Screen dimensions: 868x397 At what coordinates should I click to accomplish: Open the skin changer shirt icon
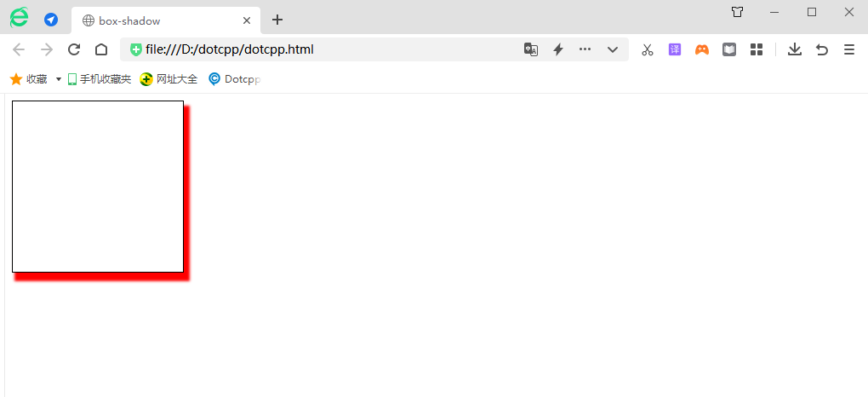(x=737, y=12)
